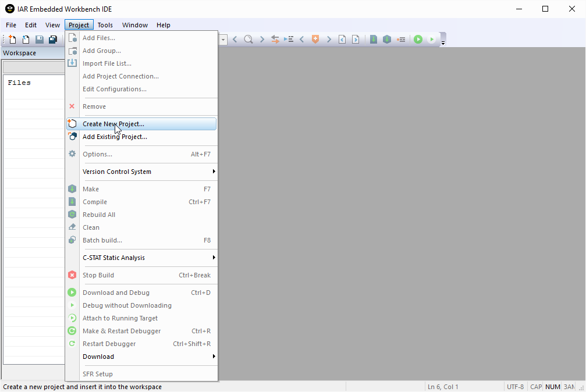Select Create New Project menu entry
586x392 pixels.
[x=141, y=124]
